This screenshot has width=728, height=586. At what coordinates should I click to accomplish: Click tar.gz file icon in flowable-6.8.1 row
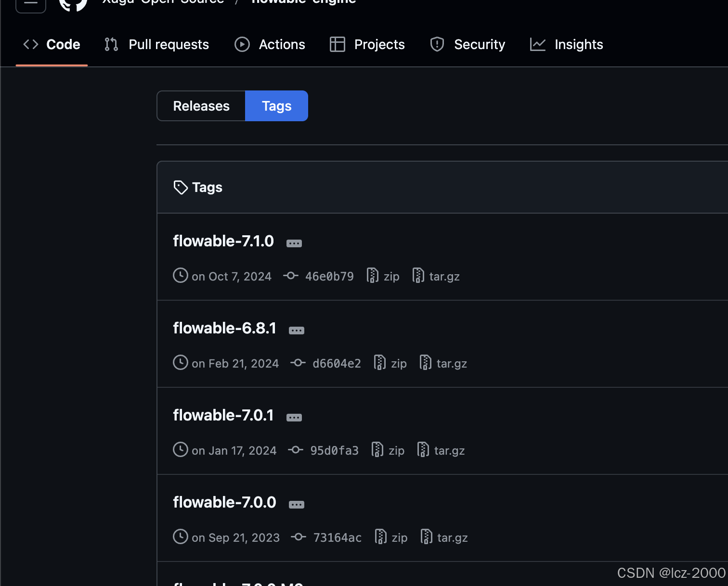426,362
